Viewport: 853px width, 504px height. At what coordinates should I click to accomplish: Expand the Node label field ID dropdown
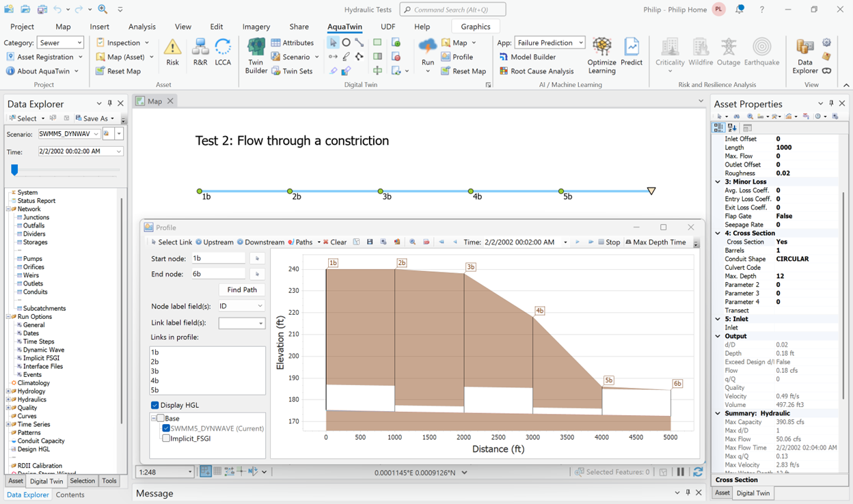point(241,306)
